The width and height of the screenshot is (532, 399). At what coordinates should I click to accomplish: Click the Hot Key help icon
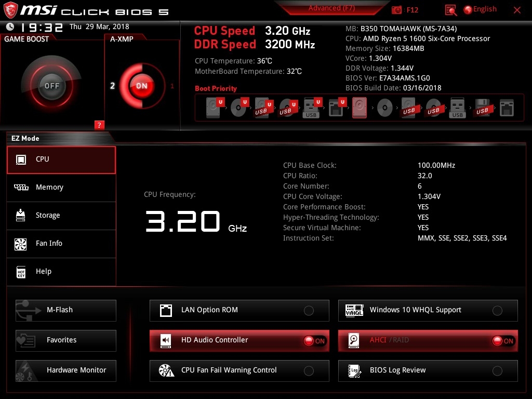(21, 272)
